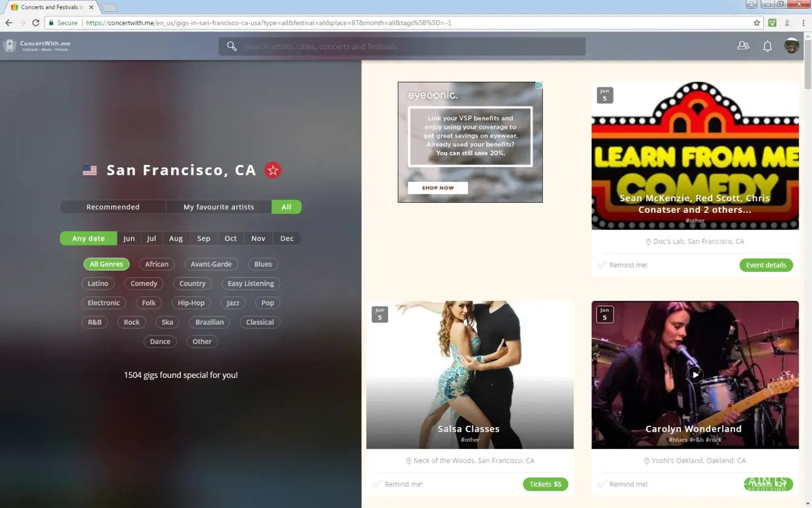Open the user profile avatar
812x508 pixels.
pos(791,46)
